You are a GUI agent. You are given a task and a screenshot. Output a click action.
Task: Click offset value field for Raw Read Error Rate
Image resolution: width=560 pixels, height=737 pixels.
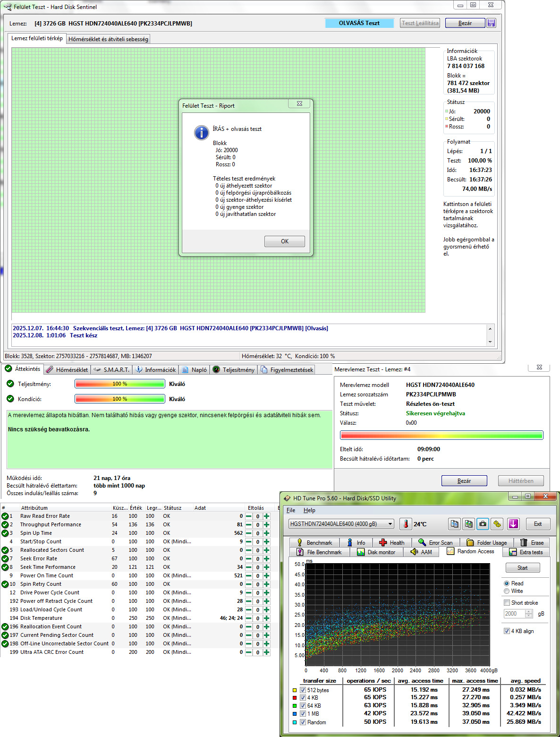[258, 516]
